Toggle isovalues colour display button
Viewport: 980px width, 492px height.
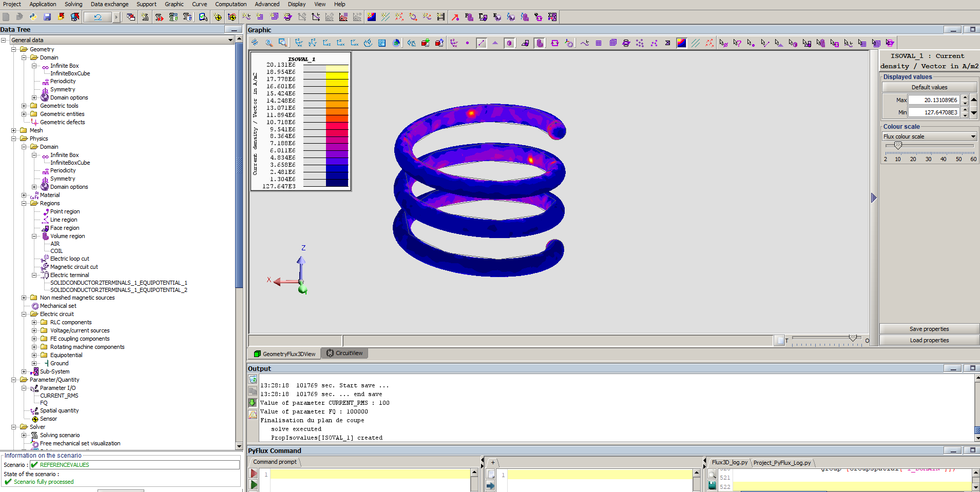click(x=681, y=43)
